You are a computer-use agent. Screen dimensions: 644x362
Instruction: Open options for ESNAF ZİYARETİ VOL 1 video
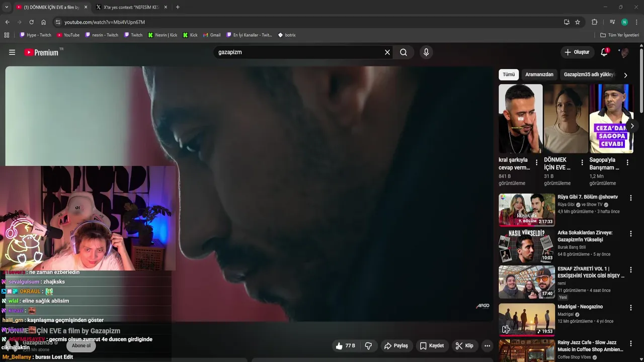tap(630, 270)
